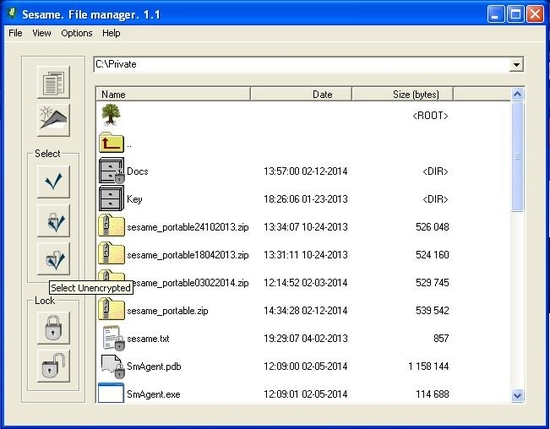Click the scrollbar up arrow
The height and width of the screenshot is (429, 550).
click(x=517, y=94)
